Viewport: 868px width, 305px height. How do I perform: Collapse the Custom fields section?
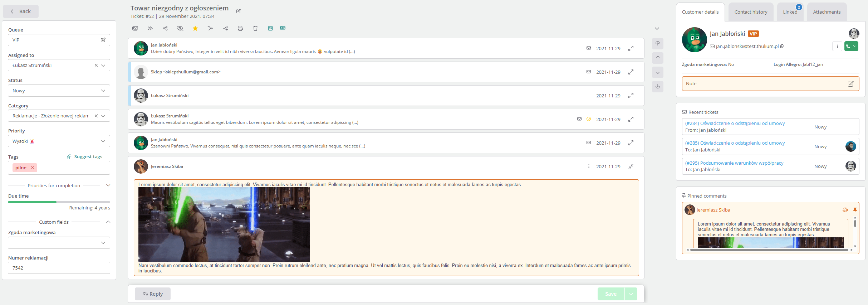tap(108, 222)
